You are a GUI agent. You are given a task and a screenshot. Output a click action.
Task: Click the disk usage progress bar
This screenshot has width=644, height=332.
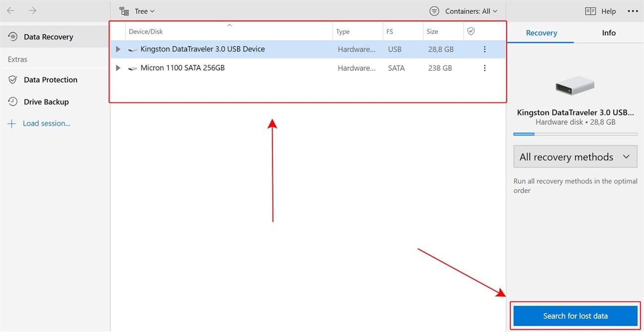[575, 134]
